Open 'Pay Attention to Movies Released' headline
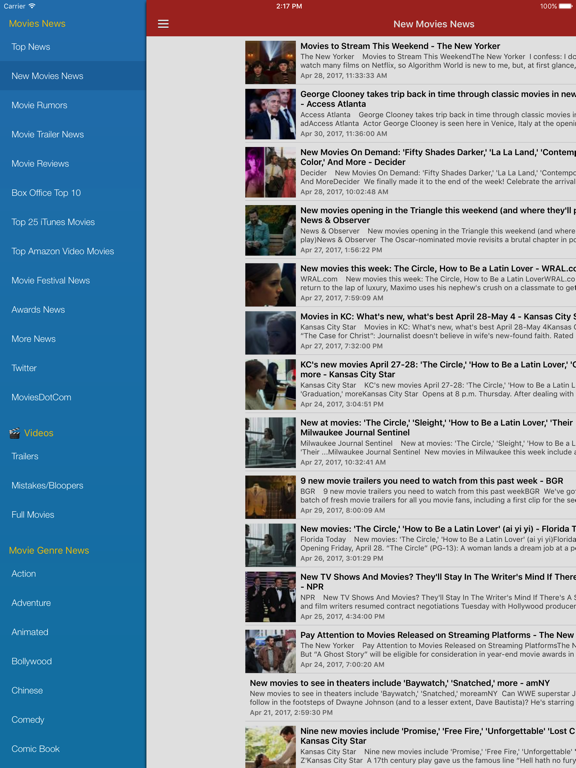 [438, 635]
